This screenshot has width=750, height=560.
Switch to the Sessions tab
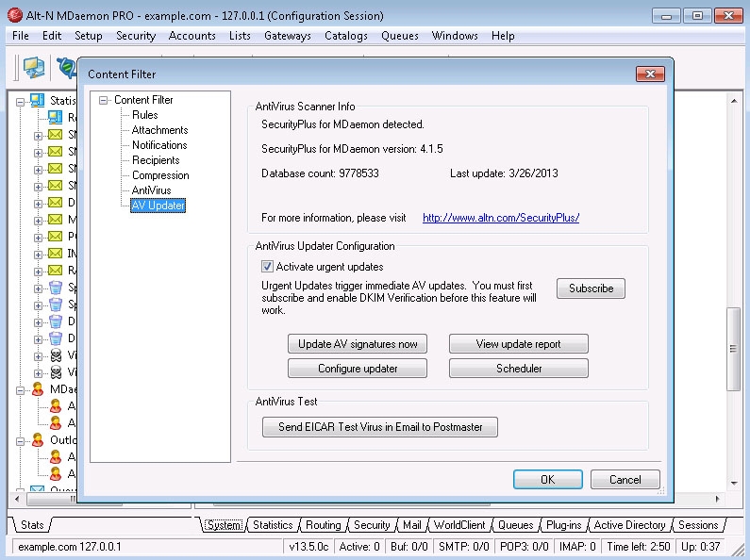click(x=698, y=525)
